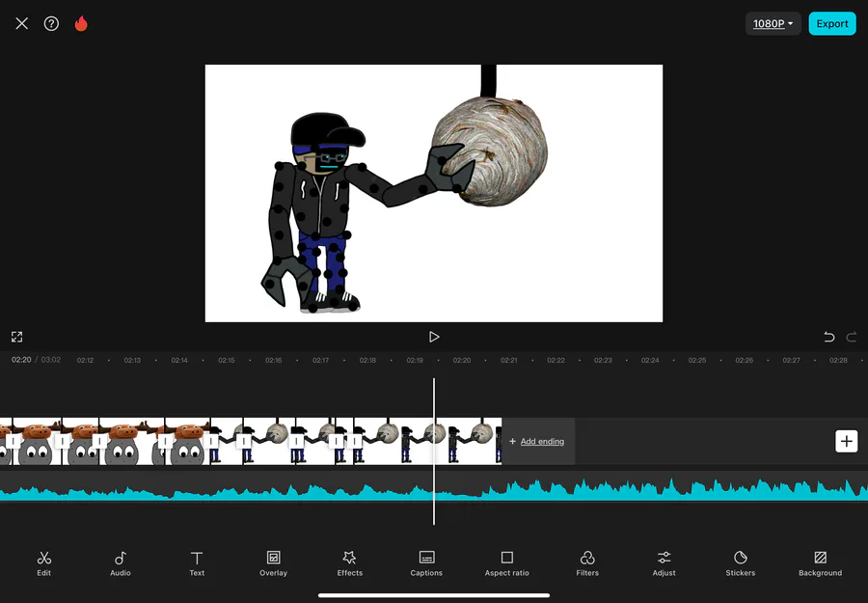Open the Effects tool

tap(350, 563)
